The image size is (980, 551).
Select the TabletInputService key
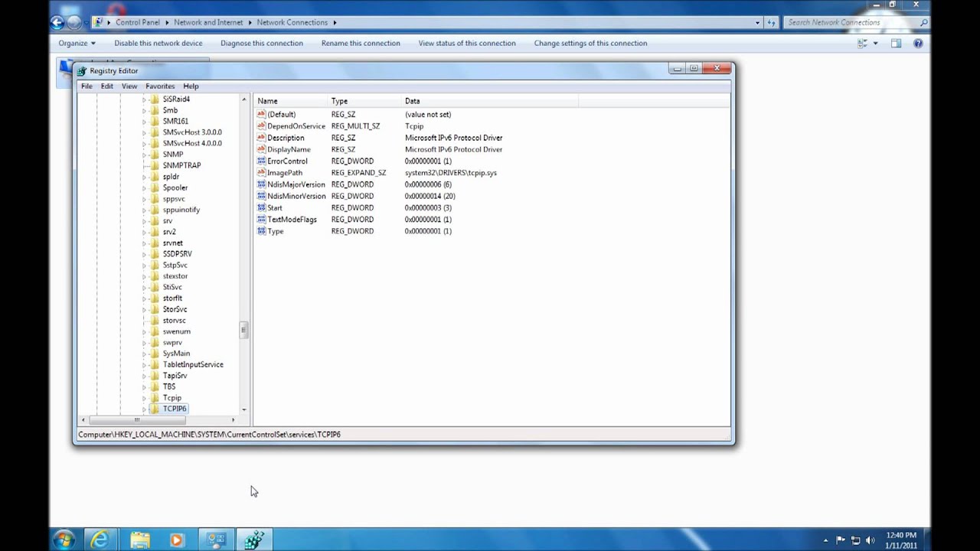click(x=193, y=365)
